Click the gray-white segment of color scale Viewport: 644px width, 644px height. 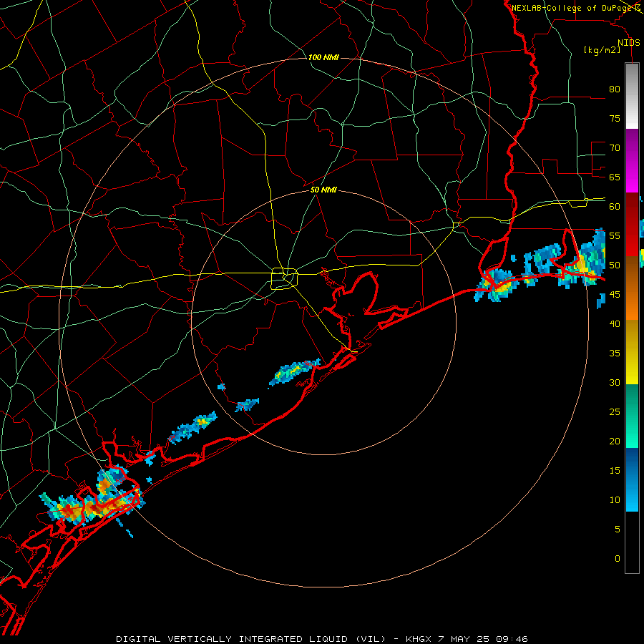632,96
